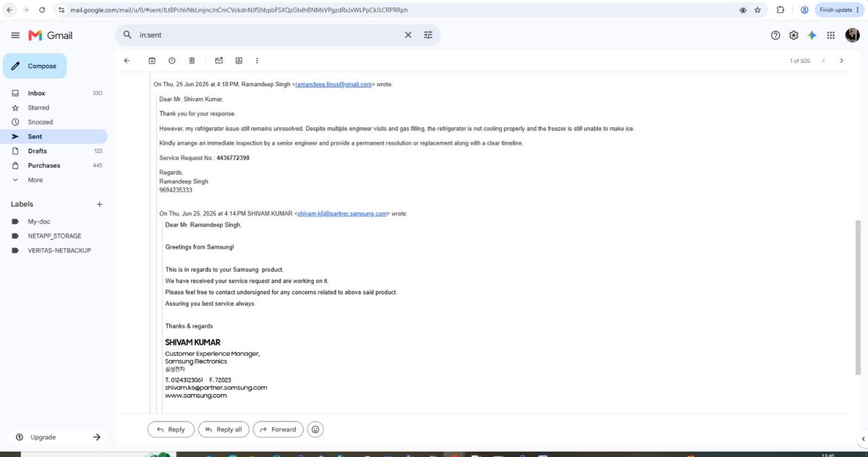Open shivam.k6@partner.samsung.com link in the quoted header
The height and width of the screenshot is (457, 868).
tap(343, 214)
